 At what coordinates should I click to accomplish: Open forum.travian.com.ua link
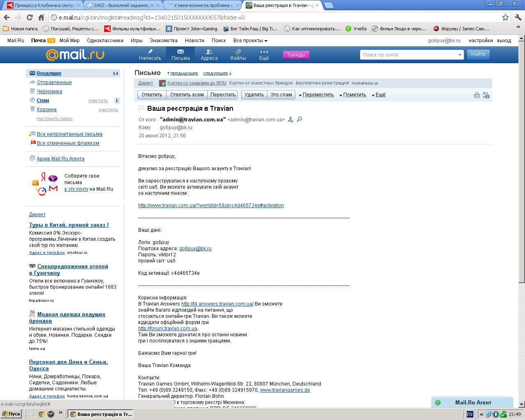pos(168,329)
